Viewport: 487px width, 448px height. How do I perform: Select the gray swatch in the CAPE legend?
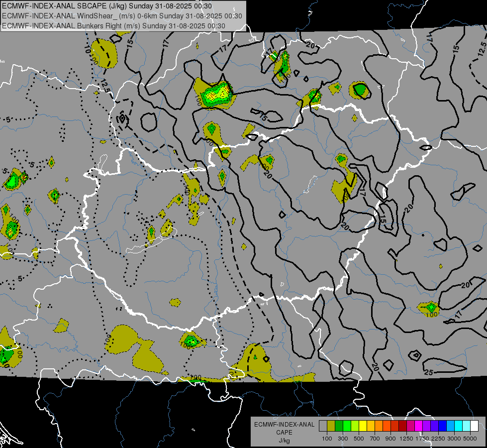tap(323, 426)
